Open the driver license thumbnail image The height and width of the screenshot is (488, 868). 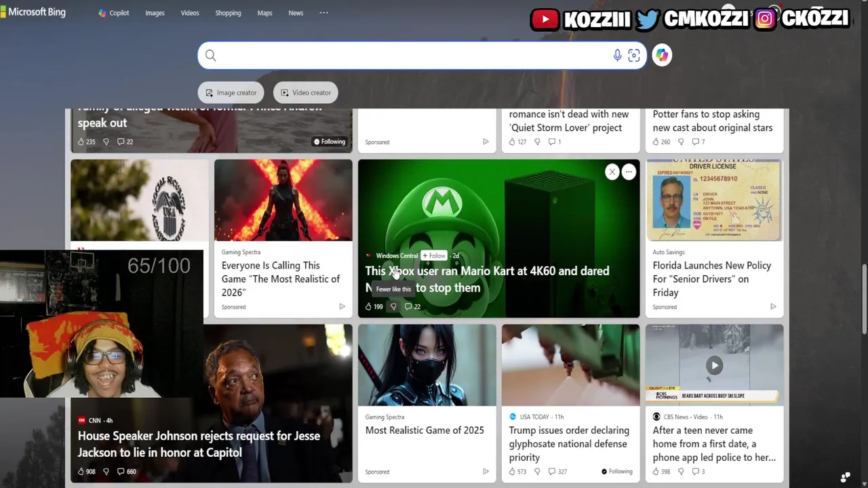coord(715,200)
